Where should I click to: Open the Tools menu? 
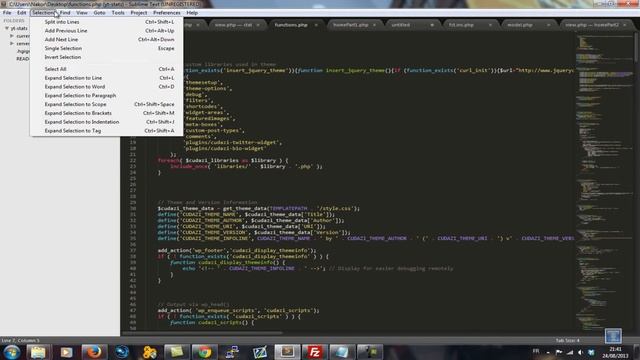(x=118, y=13)
